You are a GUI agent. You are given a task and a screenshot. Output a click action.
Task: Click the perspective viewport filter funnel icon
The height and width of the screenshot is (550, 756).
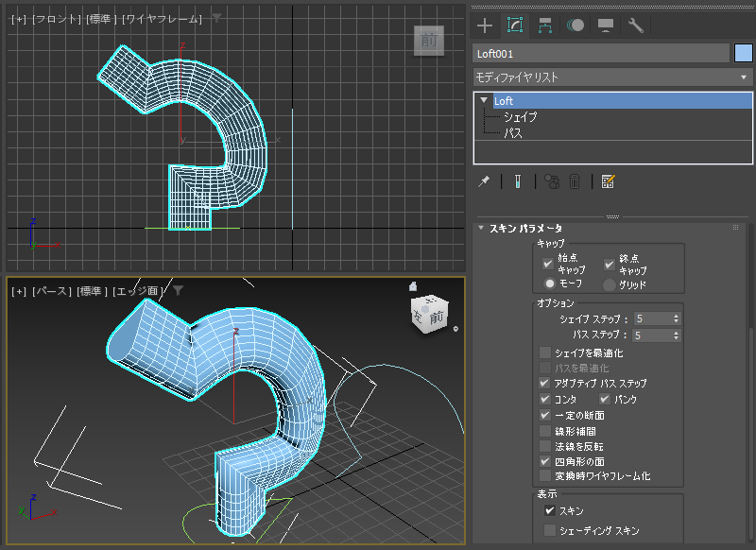[178, 290]
